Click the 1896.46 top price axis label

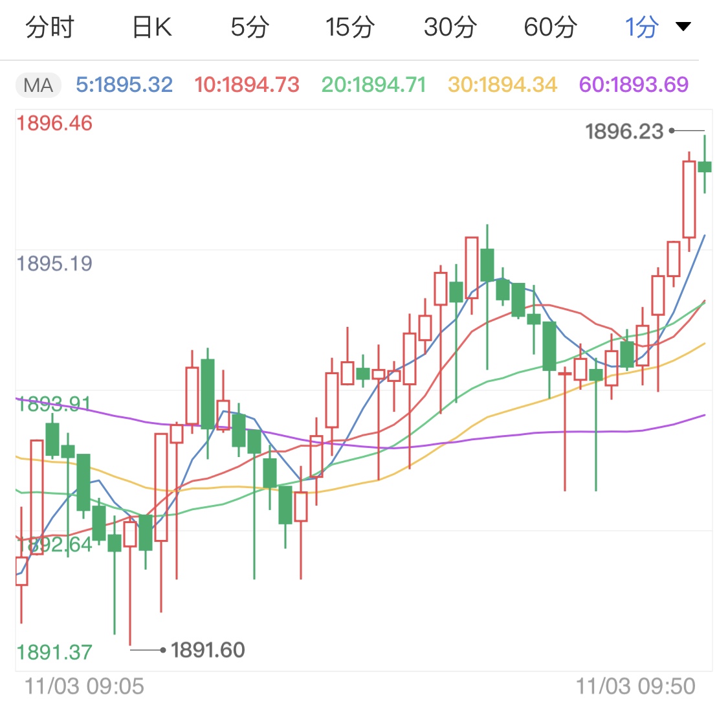click(55, 123)
